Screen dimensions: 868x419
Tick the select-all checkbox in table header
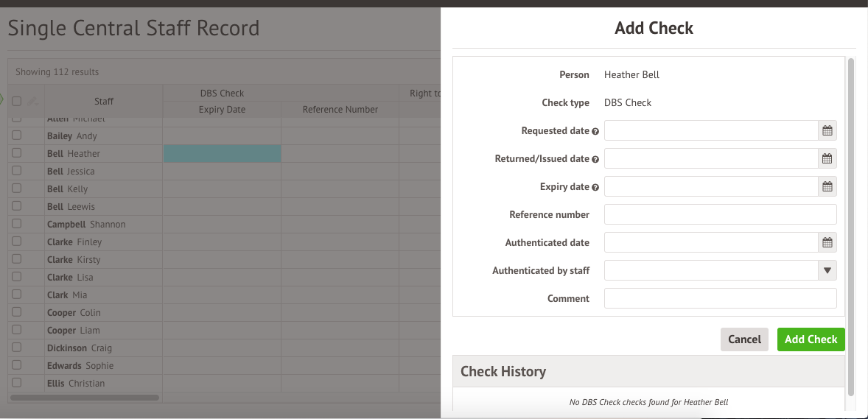[x=17, y=101]
